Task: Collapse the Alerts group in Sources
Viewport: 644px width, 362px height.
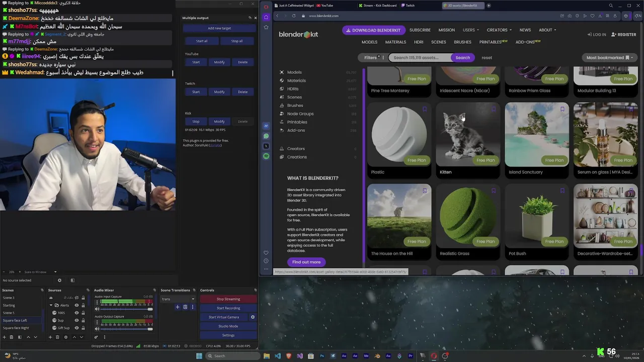Action: 51,305
